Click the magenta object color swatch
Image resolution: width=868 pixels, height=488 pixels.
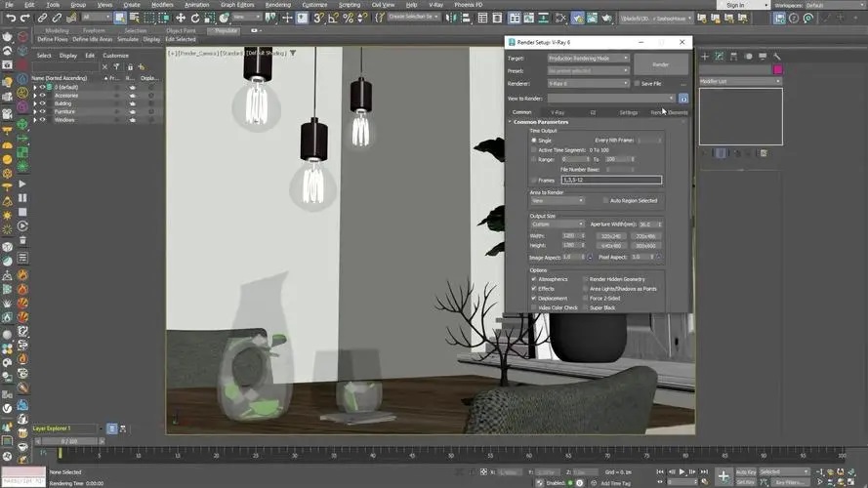click(x=777, y=70)
